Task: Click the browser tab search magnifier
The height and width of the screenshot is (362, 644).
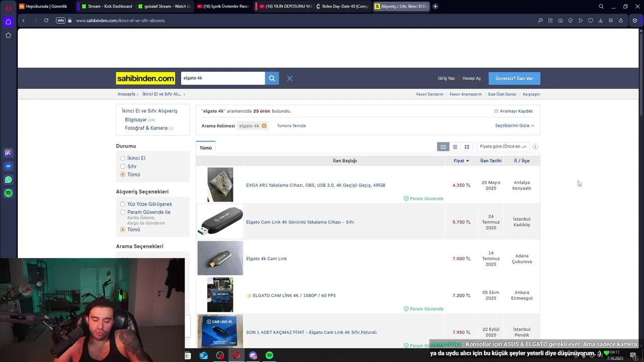Action: 601,7
